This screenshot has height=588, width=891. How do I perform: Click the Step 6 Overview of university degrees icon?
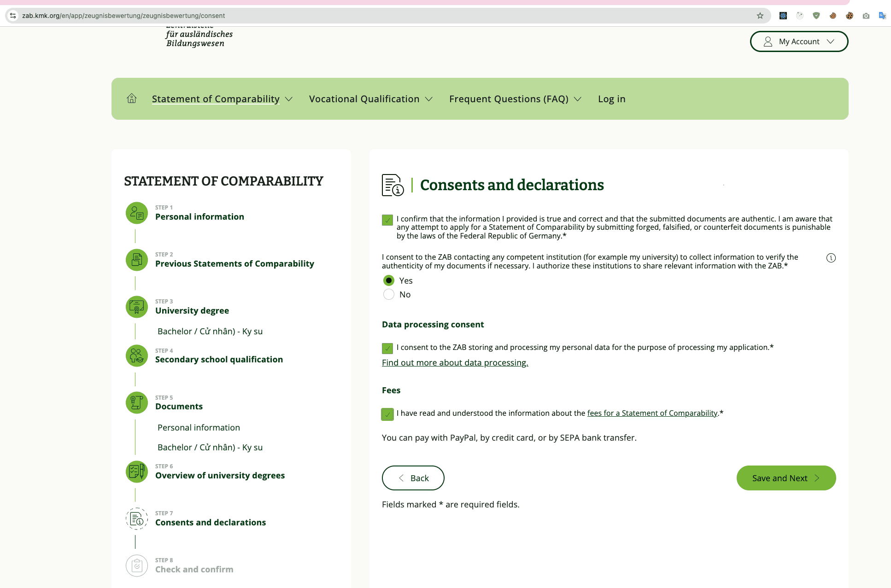136,472
